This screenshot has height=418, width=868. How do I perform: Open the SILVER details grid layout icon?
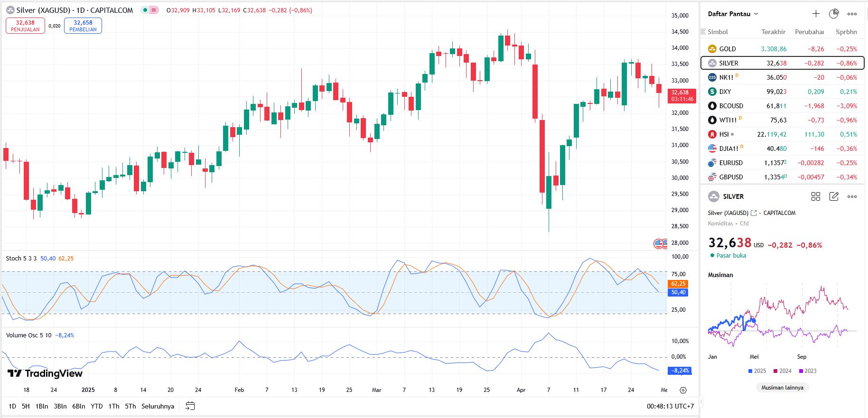[x=816, y=196]
